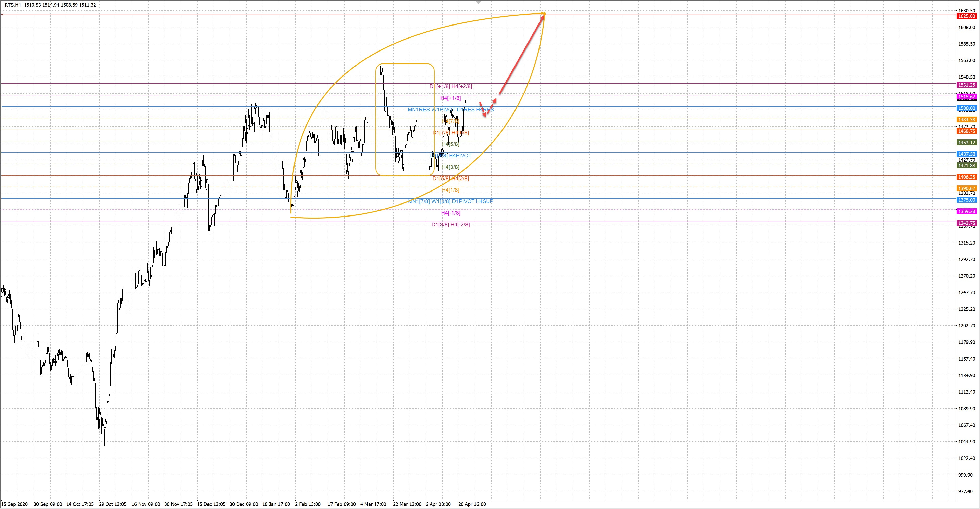Click the magenta 1515.62 price tag

point(966,97)
